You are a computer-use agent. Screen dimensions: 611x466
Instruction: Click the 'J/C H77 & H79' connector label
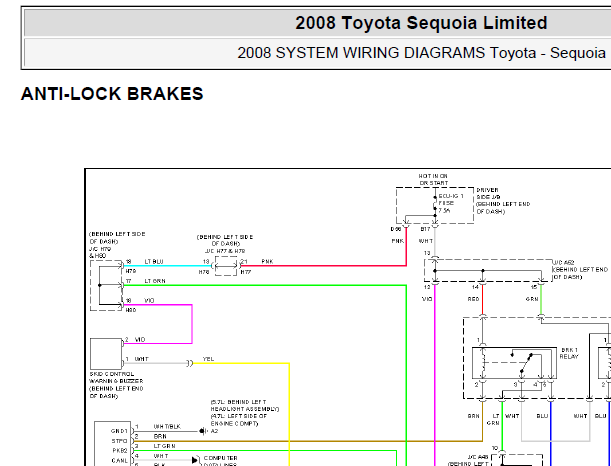(225, 251)
